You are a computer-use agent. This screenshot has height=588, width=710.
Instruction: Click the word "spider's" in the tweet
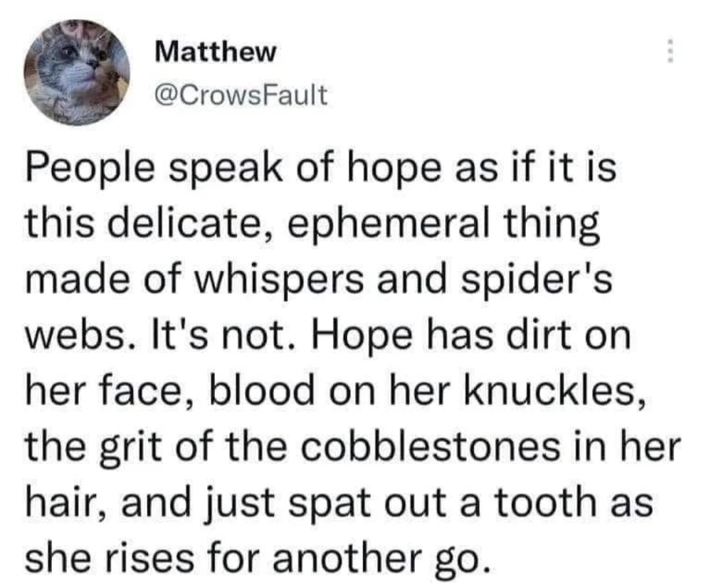pyautogui.click(x=536, y=279)
